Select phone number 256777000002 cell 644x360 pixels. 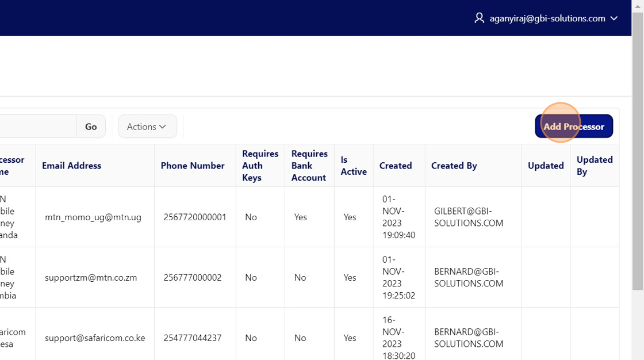(x=192, y=278)
